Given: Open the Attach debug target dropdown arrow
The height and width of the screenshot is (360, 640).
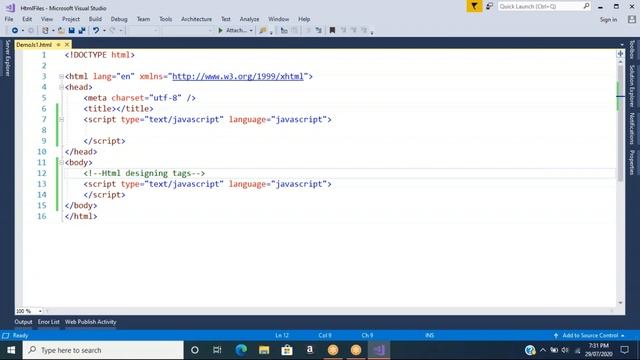Looking at the screenshot, I should [x=251, y=31].
